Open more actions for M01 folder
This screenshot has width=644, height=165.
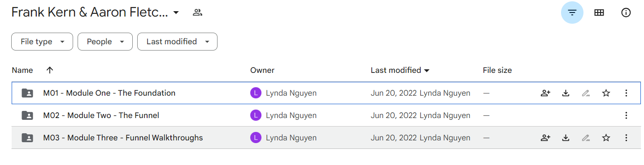(x=626, y=93)
